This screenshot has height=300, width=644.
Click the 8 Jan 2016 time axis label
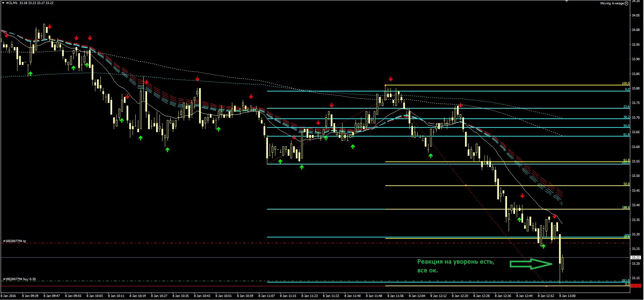coord(9,296)
